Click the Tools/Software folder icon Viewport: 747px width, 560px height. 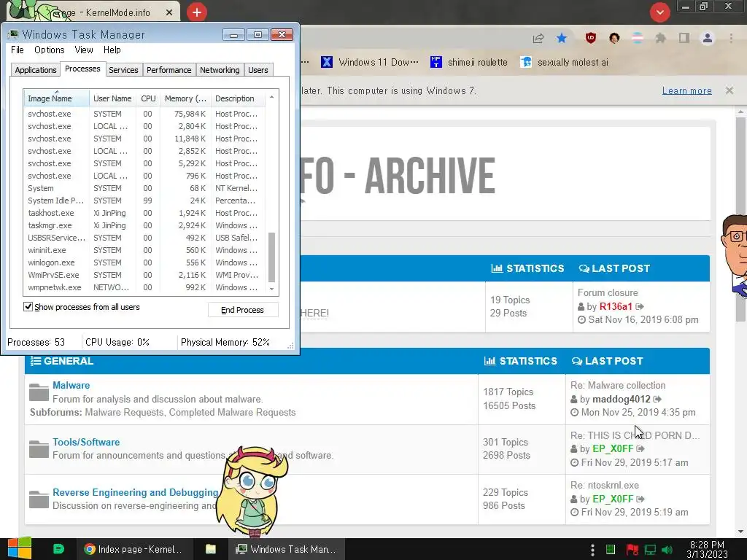pos(39,448)
